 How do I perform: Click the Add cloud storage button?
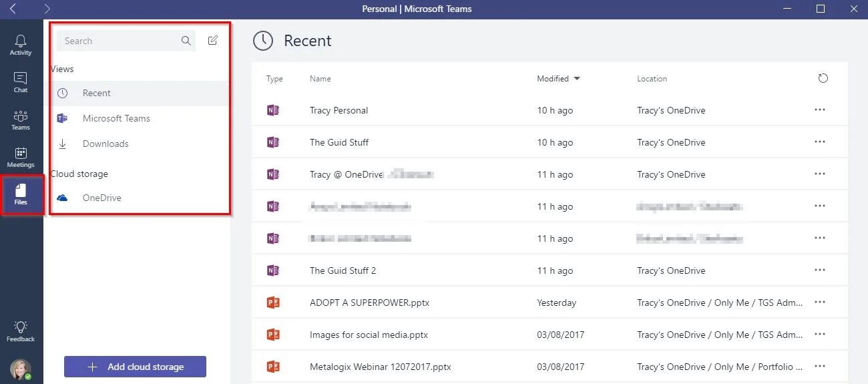[x=135, y=367]
